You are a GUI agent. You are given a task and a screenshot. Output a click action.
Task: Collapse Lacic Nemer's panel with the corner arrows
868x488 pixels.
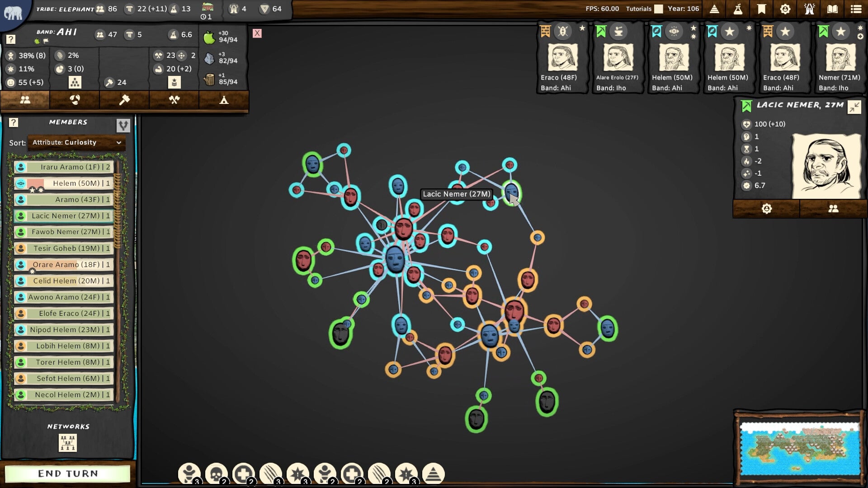(x=854, y=108)
